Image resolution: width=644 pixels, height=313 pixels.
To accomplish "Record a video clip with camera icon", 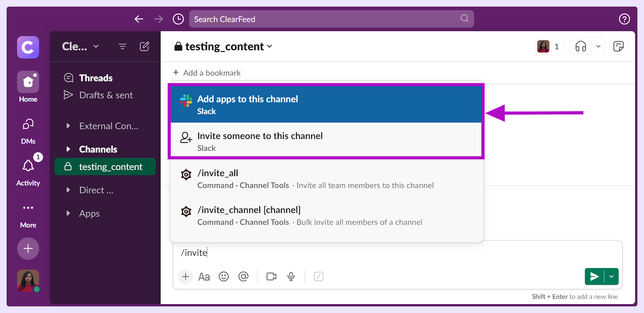I will (x=272, y=276).
